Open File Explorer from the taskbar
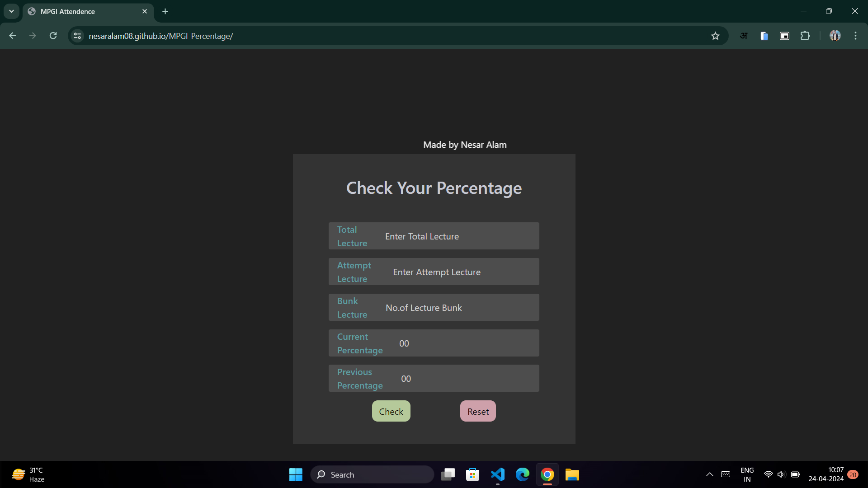The width and height of the screenshot is (868, 488). pyautogui.click(x=572, y=474)
